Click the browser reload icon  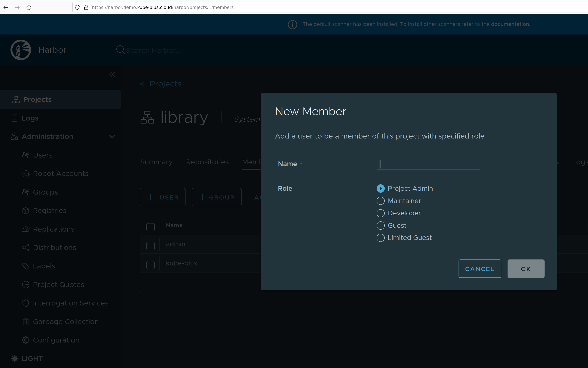pyautogui.click(x=29, y=7)
